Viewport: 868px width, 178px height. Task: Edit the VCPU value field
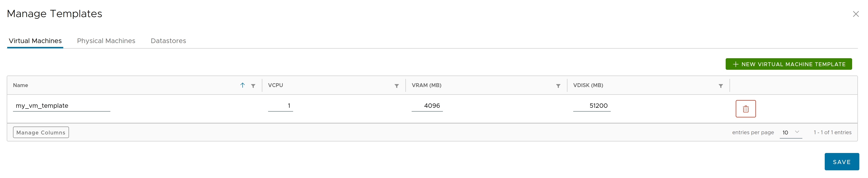point(280,106)
